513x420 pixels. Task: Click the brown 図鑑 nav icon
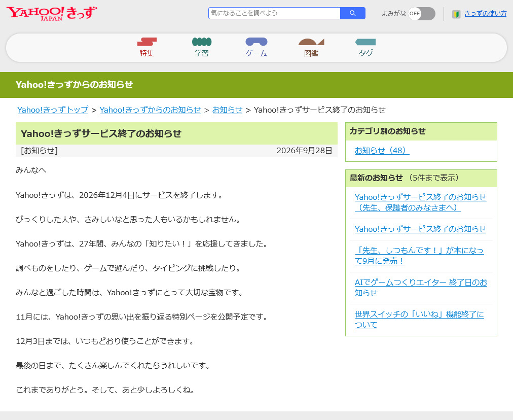pyautogui.click(x=311, y=42)
